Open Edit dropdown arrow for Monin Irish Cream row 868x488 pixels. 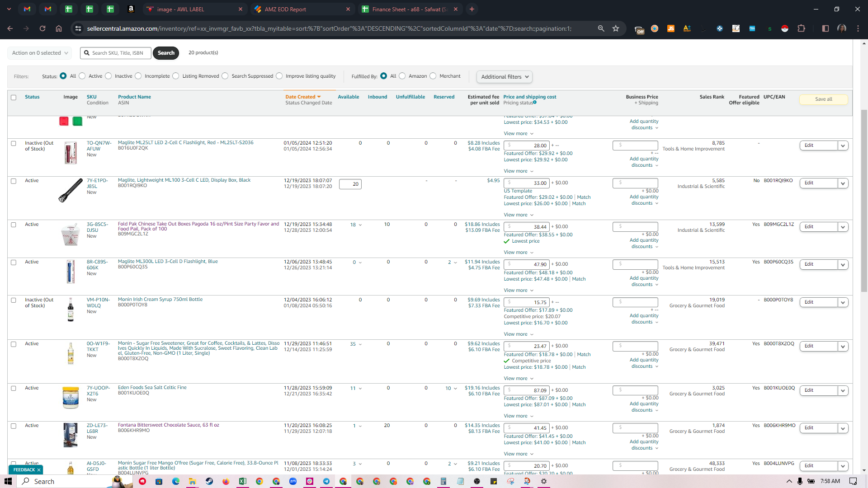843,302
